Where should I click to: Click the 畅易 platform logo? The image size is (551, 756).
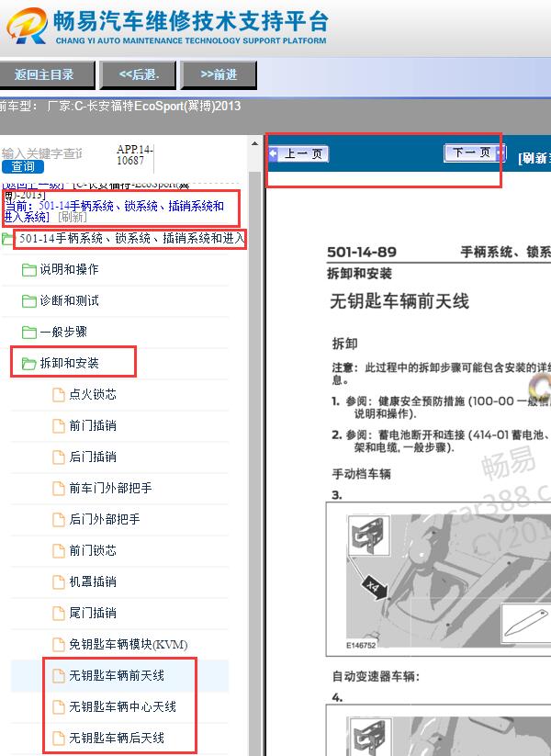pyautogui.click(x=27, y=26)
